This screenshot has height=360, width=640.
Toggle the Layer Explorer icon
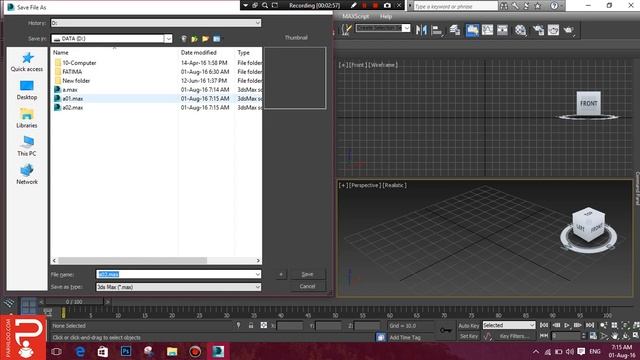click(x=455, y=30)
